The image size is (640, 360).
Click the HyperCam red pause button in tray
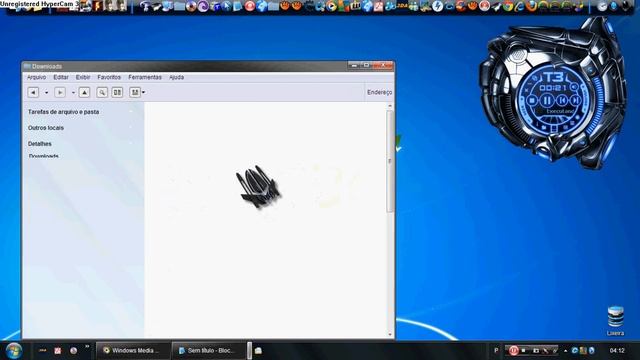coord(513,350)
